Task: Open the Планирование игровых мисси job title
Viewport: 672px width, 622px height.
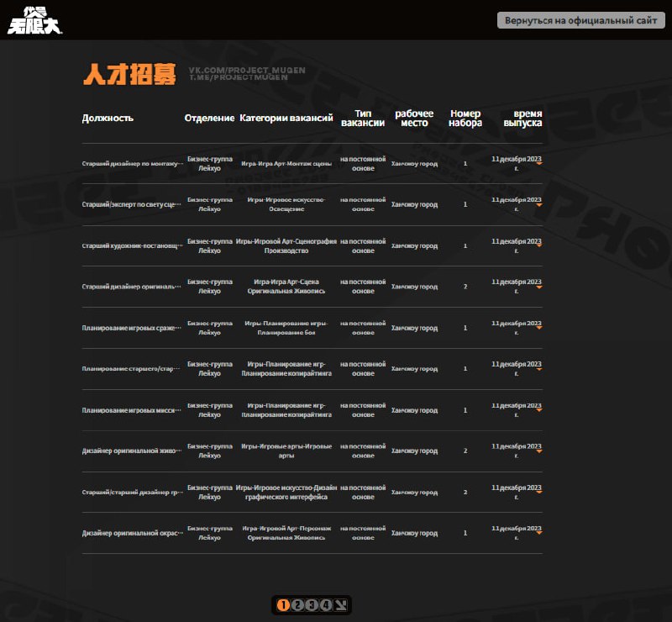Action: pos(132,410)
